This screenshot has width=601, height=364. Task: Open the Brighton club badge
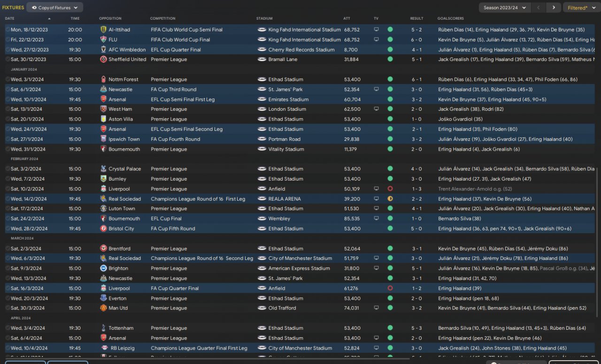pos(103,268)
